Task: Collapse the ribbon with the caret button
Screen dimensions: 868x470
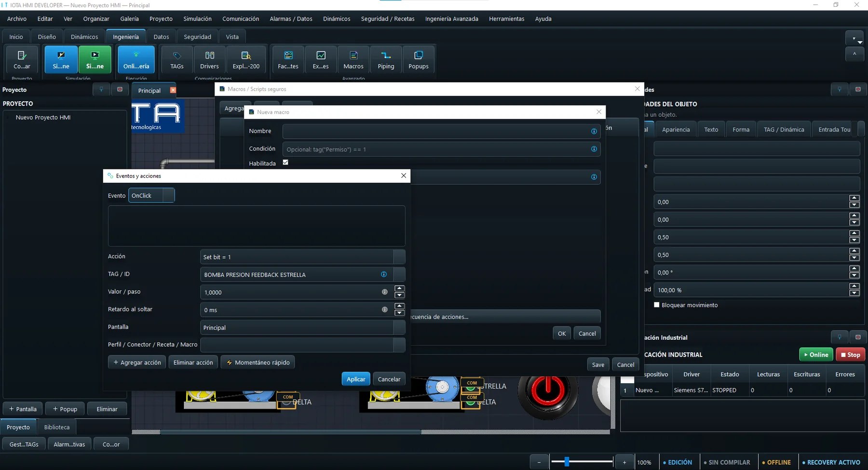Action: [854, 54]
